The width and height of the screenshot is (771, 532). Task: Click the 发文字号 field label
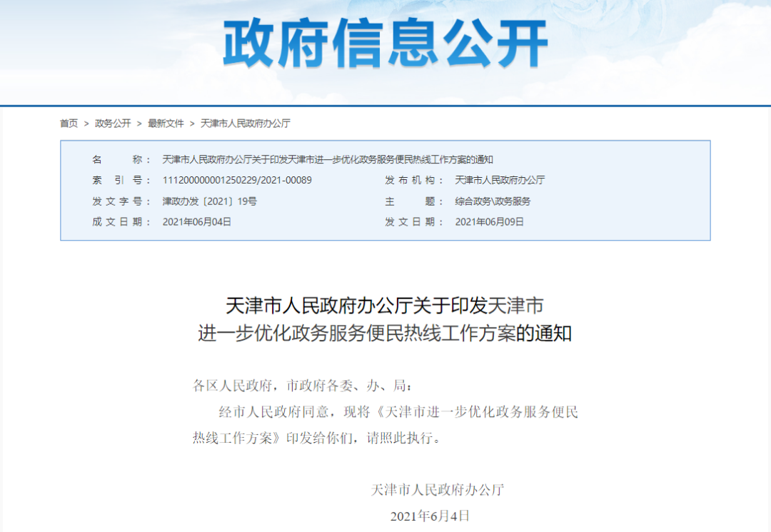point(121,201)
